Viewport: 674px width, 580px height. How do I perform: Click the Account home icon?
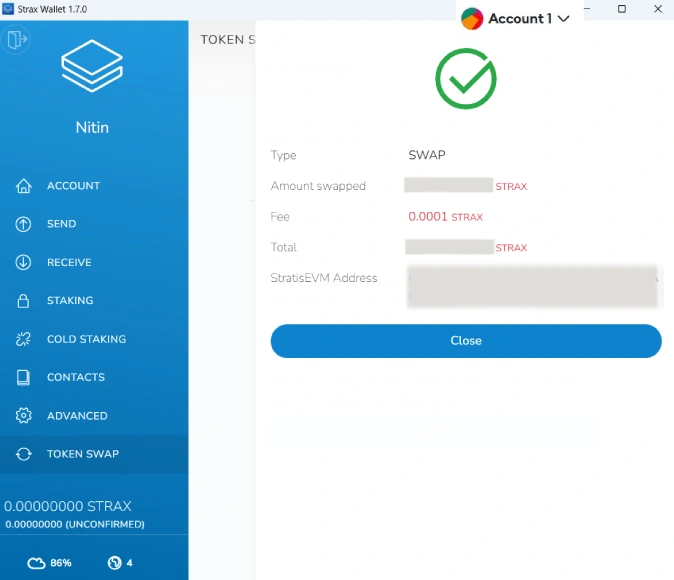[x=24, y=186]
